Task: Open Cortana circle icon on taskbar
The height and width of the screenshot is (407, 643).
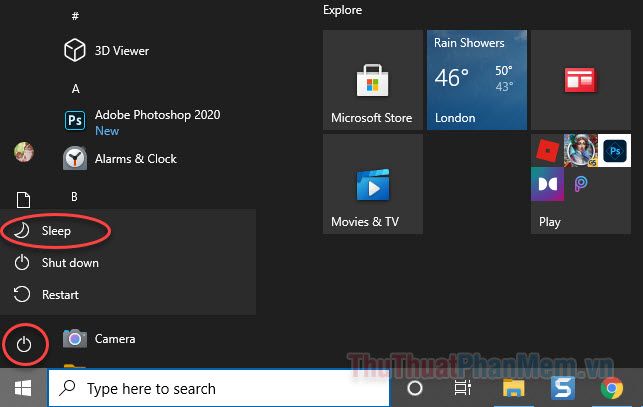Action: tap(415, 388)
